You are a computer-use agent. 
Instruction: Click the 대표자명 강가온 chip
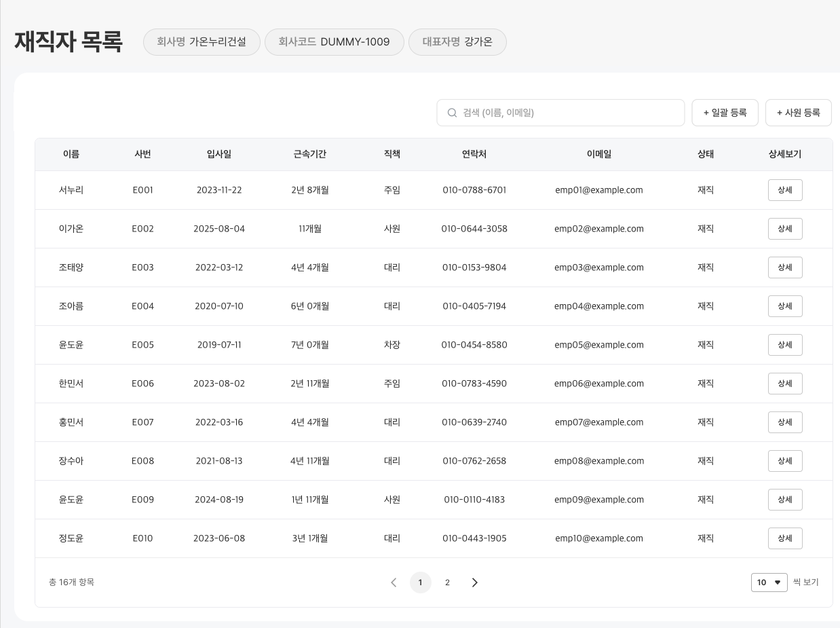click(x=457, y=42)
